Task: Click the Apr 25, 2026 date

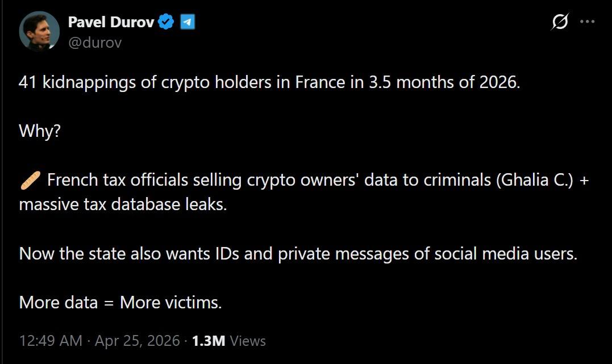Action: [x=138, y=341]
